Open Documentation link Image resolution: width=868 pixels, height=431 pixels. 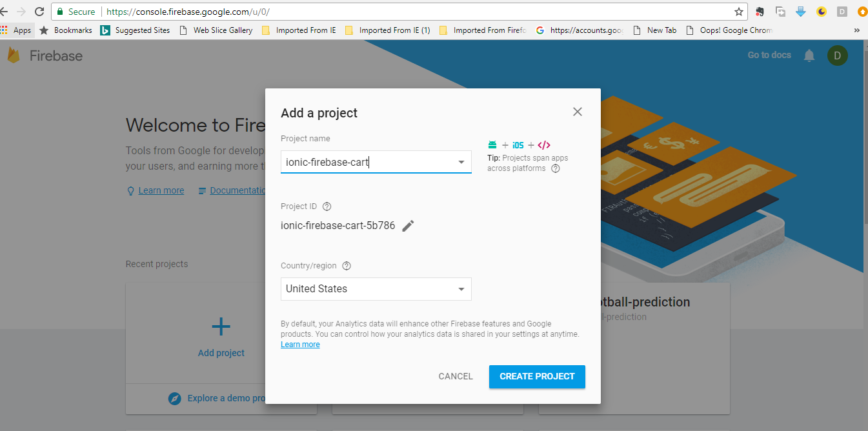click(237, 190)
